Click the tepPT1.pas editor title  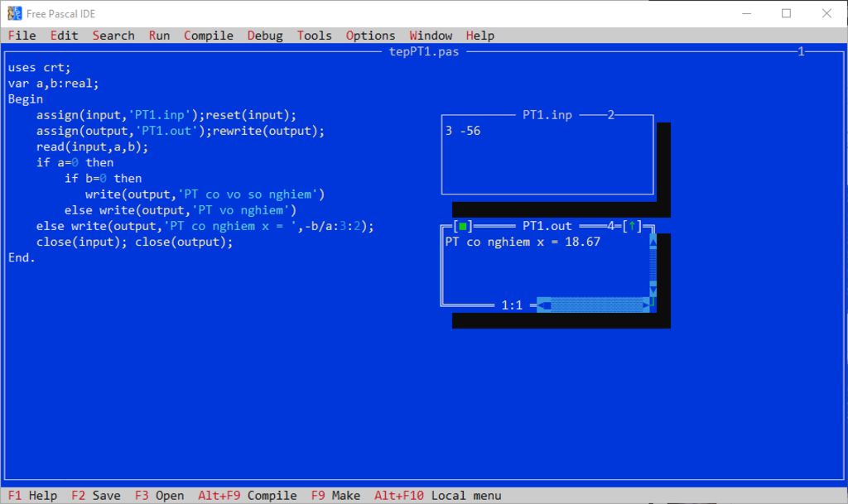tap(424, 52)
